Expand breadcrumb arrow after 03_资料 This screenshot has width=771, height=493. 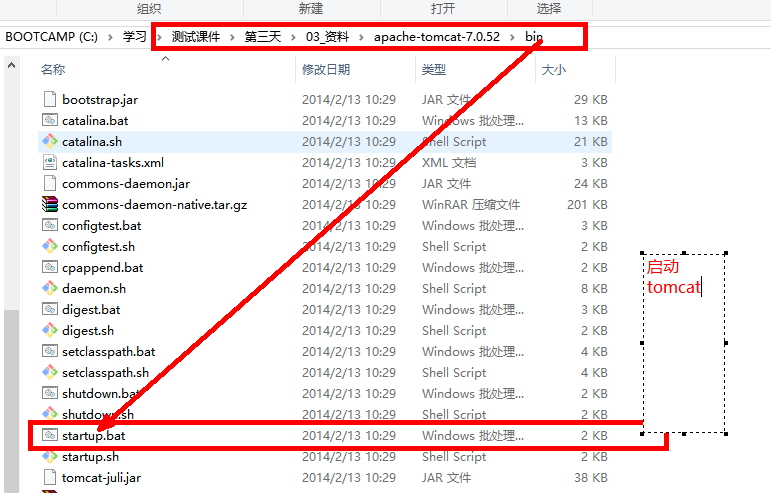point(361,37)
